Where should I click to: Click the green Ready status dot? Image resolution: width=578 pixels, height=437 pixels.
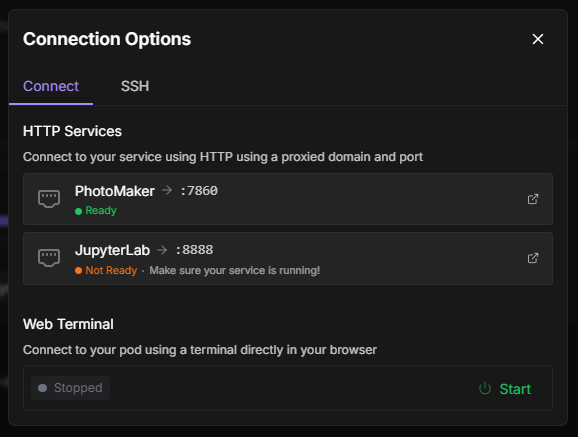coord(79,211)
